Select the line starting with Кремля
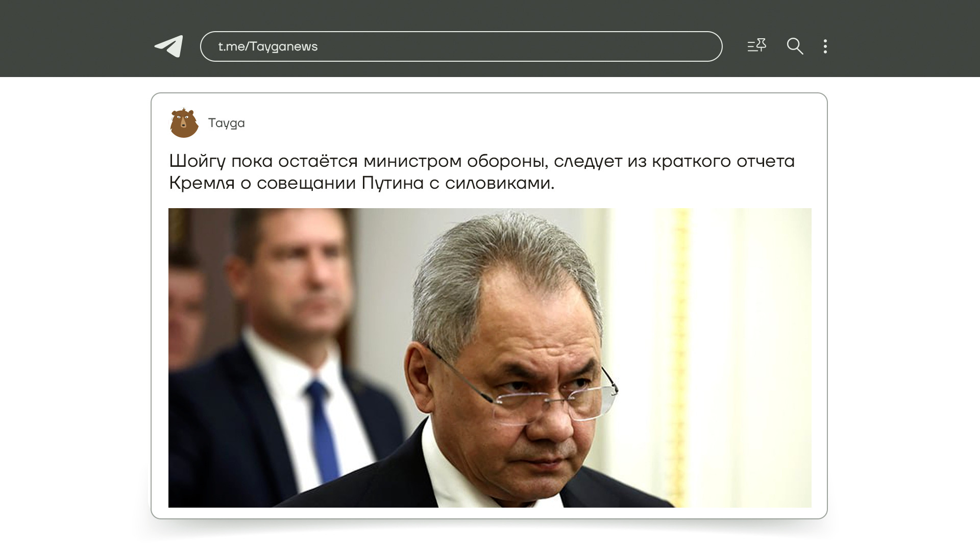980x551 pixels. click(361, 183)
